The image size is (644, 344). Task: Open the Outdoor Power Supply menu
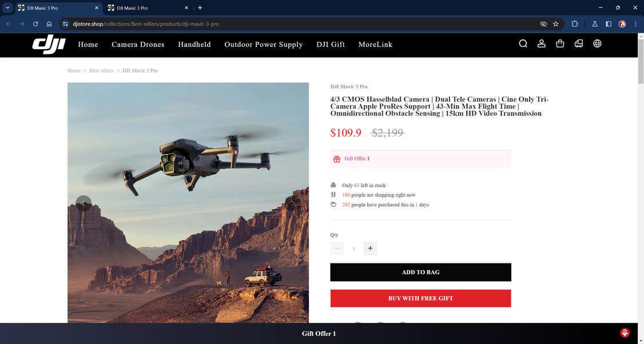tap(263, 45)
